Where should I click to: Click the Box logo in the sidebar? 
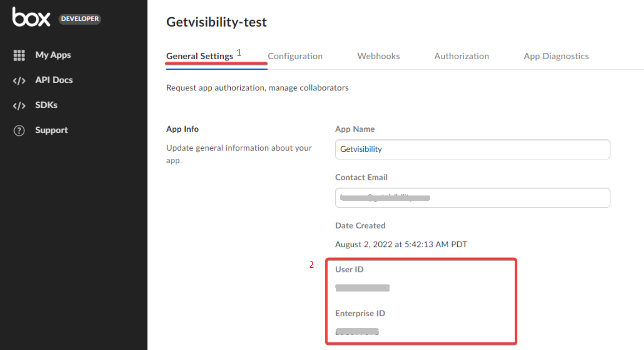coord(31,18)
